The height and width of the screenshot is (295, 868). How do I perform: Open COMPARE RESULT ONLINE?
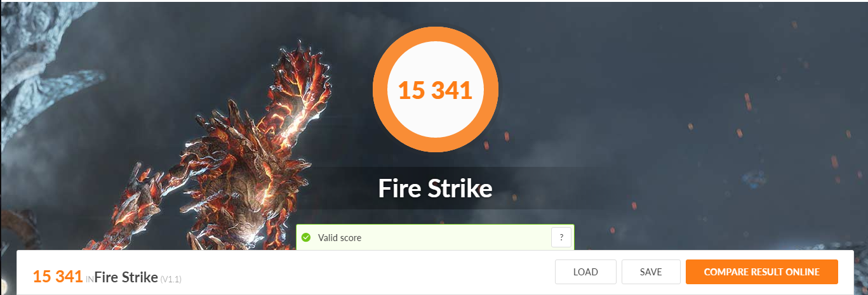[x=761, y=272]
